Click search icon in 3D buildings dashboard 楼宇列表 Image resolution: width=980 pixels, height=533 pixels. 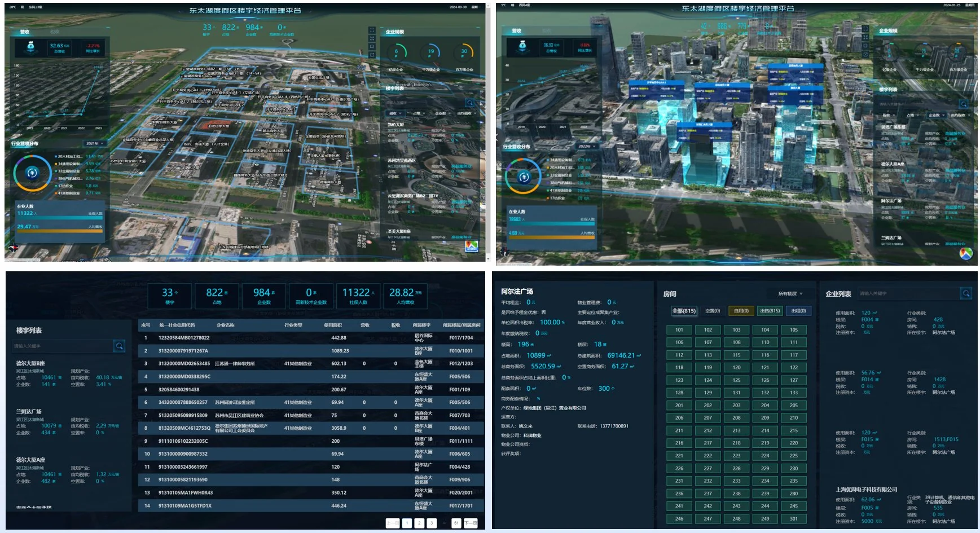tap(964, 104)
